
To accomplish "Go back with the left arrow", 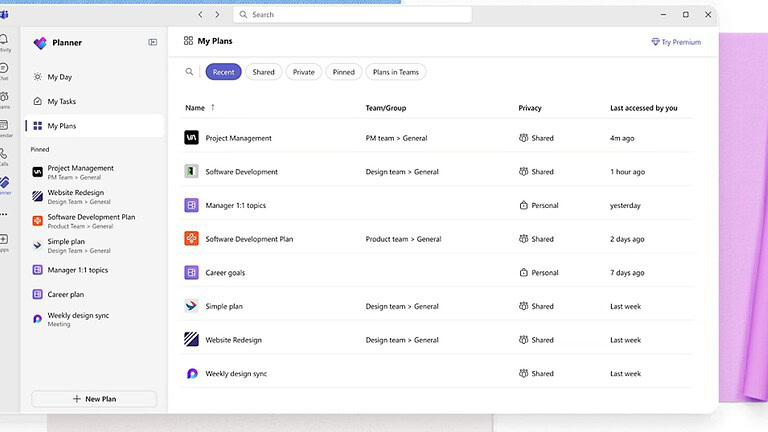I will (200, 15).
